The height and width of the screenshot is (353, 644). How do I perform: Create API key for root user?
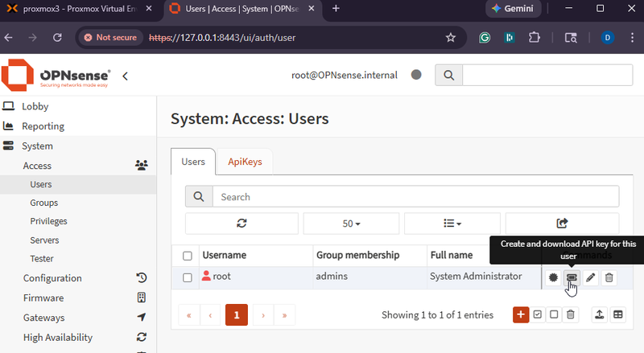click(572, 278)
